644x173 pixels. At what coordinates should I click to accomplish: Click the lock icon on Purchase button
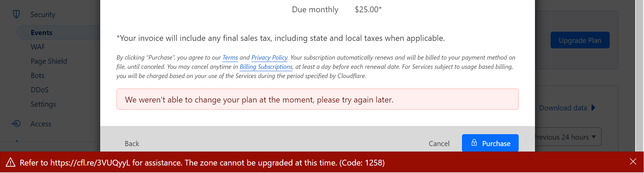(474, 143)
